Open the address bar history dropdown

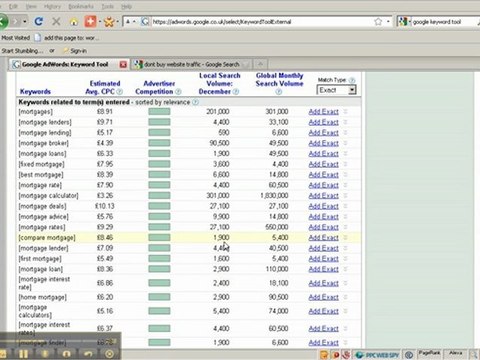[x=388, y=22]
